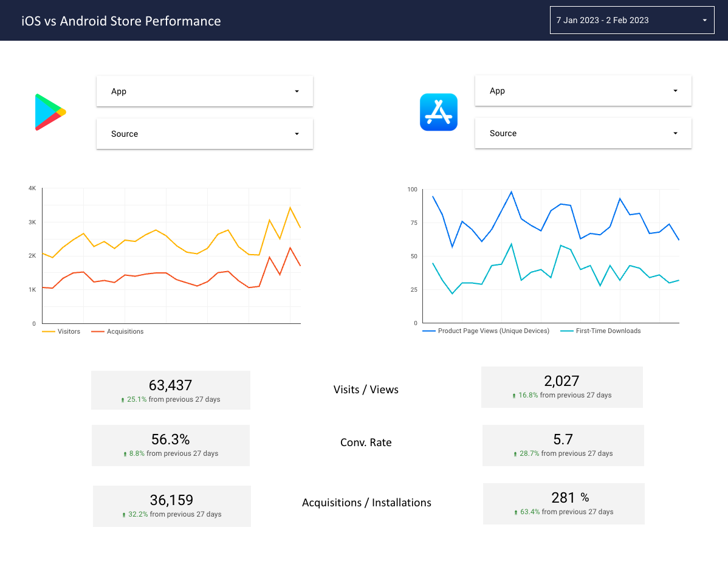This screenshot has height=561, width=728.
Task: Click the iOS vs Android Store Performance title
Action: pos(121,21)
